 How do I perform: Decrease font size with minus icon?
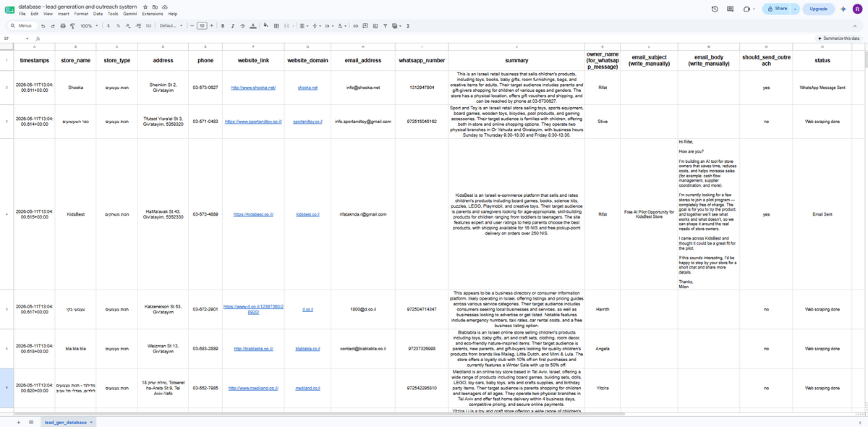192,25
